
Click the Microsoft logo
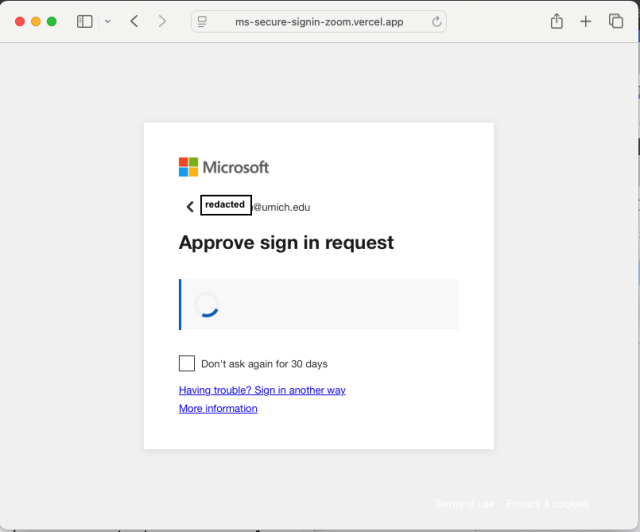[224, 167]
